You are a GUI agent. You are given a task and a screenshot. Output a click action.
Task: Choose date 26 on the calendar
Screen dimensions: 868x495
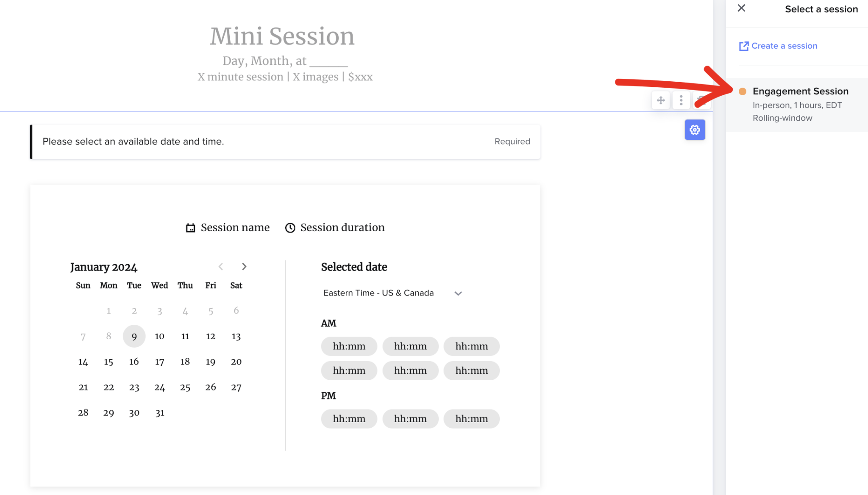(211, 387)
